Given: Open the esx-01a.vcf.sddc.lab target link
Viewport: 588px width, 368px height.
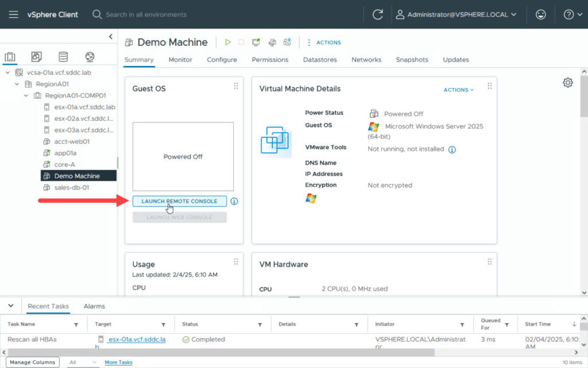Looking at the screenshot, I should point(137,339).
